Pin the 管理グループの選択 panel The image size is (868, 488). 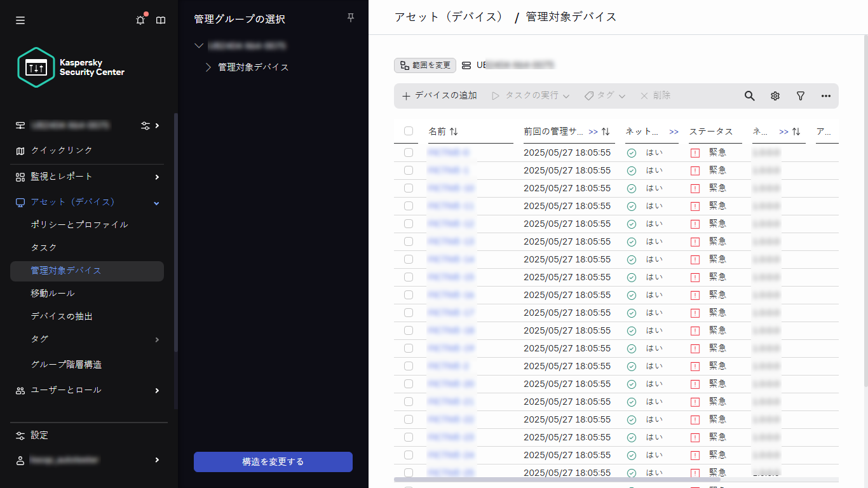tap(350, 18)
